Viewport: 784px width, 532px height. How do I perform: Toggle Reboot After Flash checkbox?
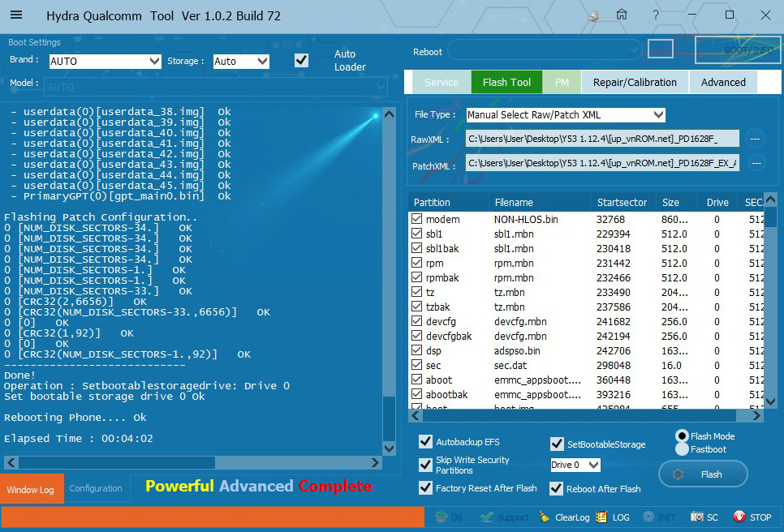pyautogui.click(x=556, y=488)
